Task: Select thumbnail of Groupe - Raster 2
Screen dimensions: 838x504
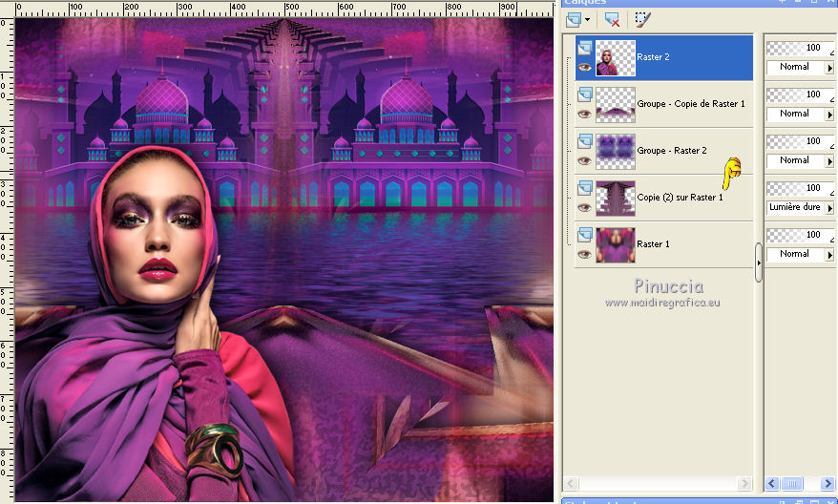Action: tap(616, 152)
